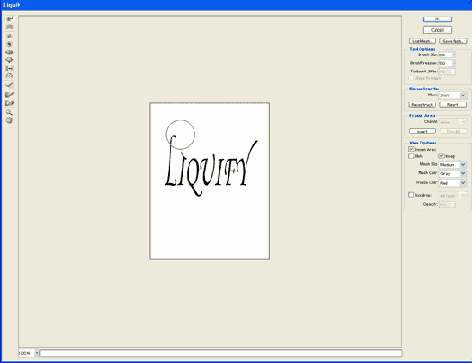Enable the Backdrop checkbox
This screenshot has width=472, height=363.
point(411,195)
